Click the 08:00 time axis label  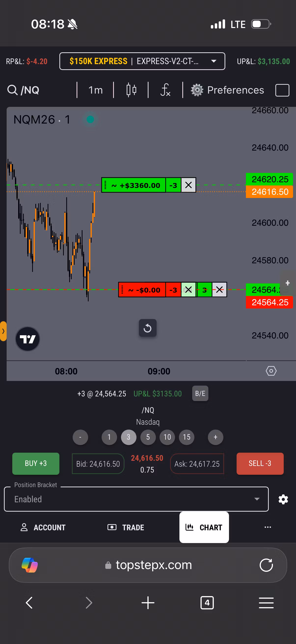pos(66,371)
